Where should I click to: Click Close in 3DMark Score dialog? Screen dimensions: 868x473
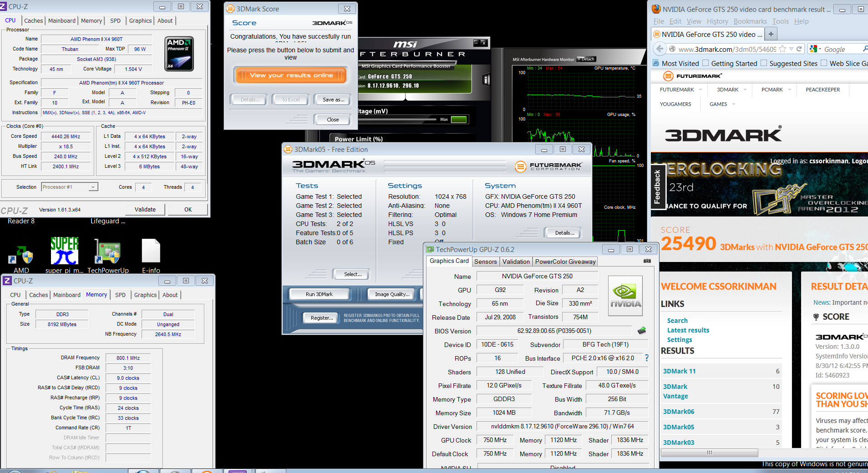click(333, 120)
